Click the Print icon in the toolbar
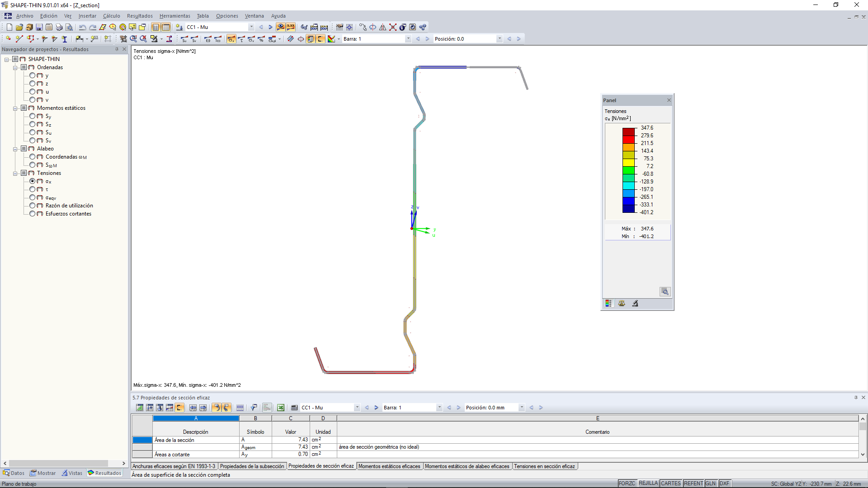 click(x=59, y=27)
